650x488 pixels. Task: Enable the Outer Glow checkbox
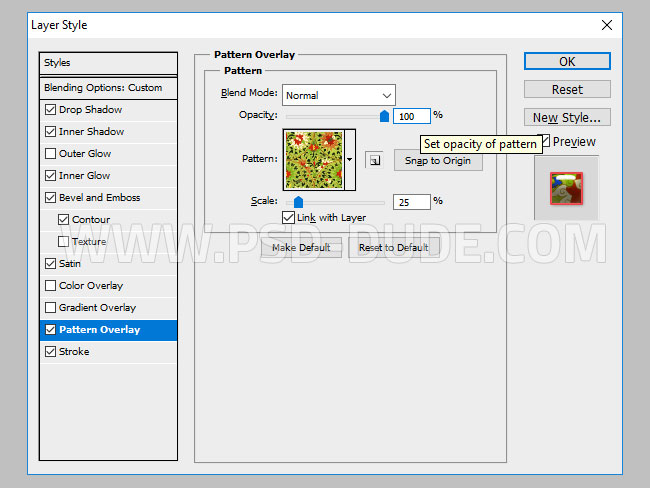51,153
